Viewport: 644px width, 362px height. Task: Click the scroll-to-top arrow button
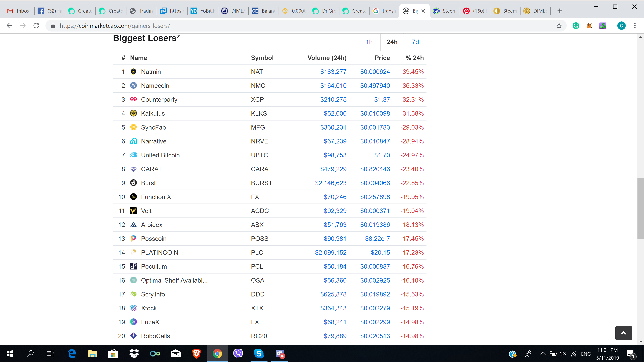click(624, 333)
